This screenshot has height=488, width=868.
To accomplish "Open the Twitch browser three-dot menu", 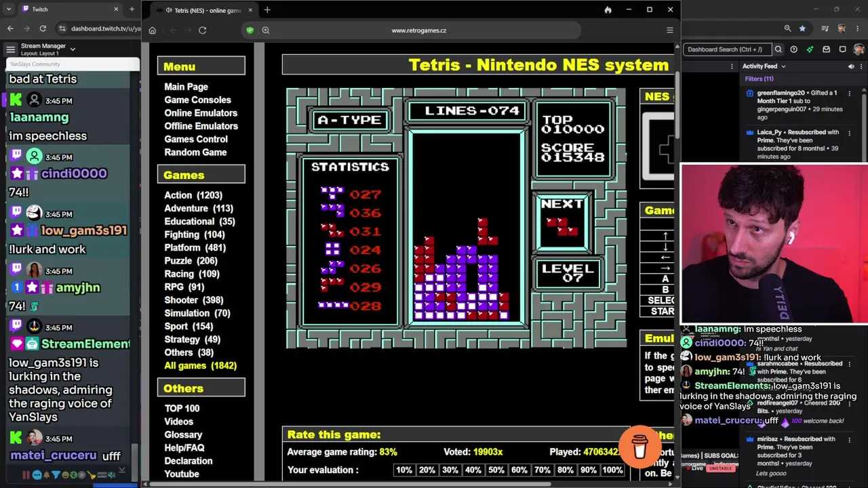I will pos(858,28).
